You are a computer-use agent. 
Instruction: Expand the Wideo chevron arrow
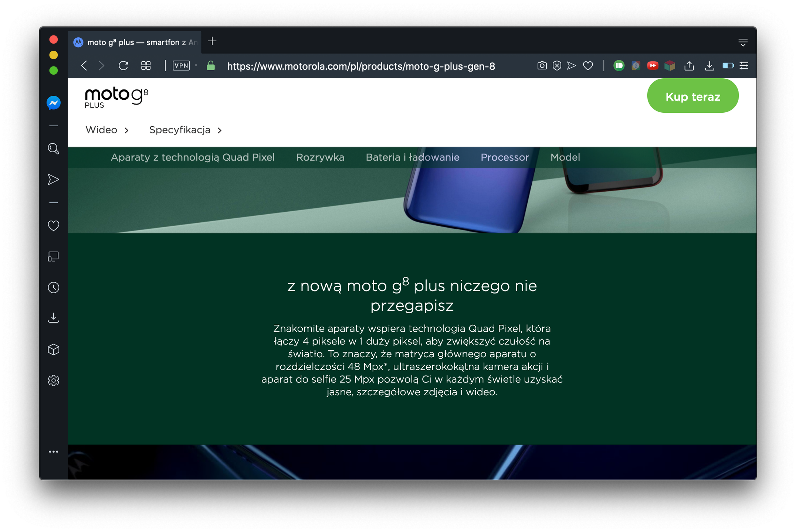126,130
